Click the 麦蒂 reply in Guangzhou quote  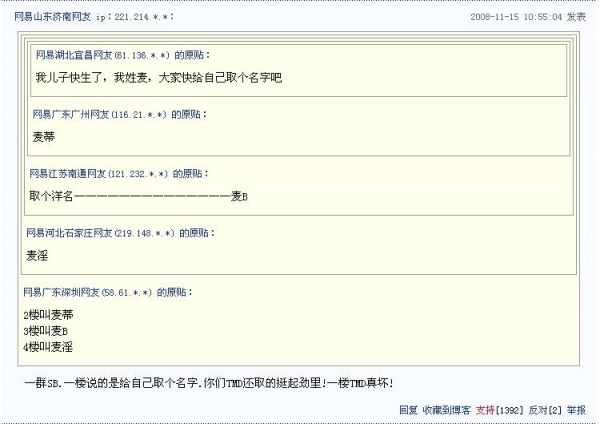pyautogui.click(x=44, y=137)
